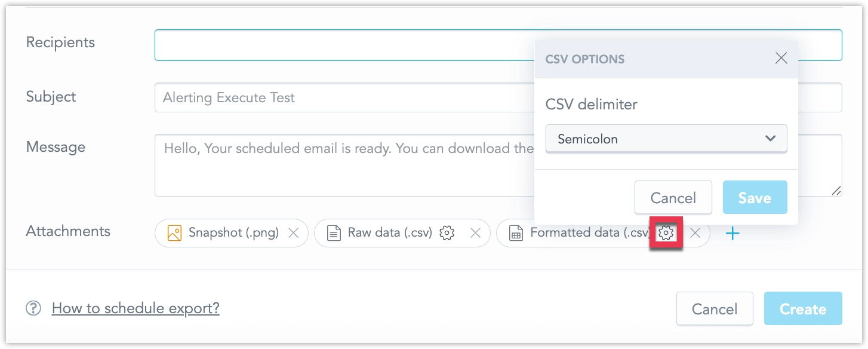Screen dimensions: 868x349
Task: Click the help question mark icon
Action: [x=33, y=308]
